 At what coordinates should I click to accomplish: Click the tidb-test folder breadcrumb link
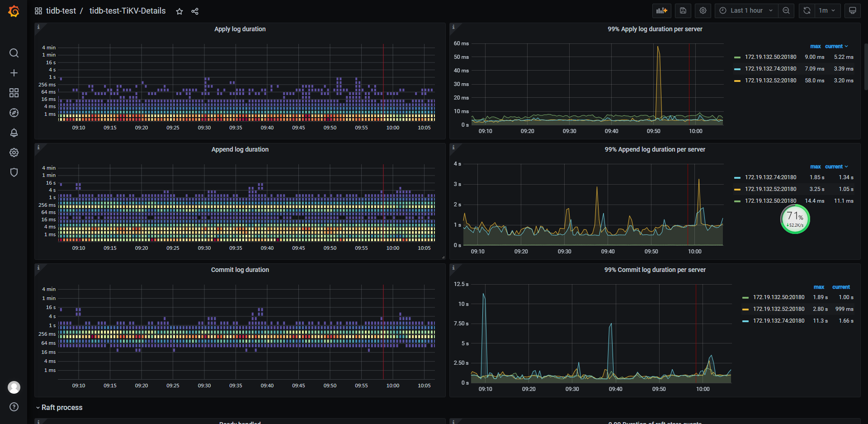pos(61,11)
